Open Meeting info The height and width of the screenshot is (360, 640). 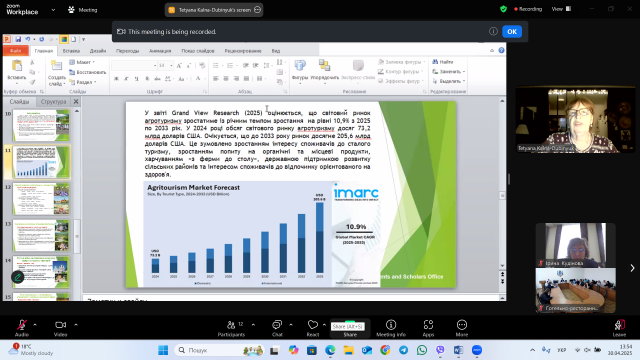click(391, 328)
